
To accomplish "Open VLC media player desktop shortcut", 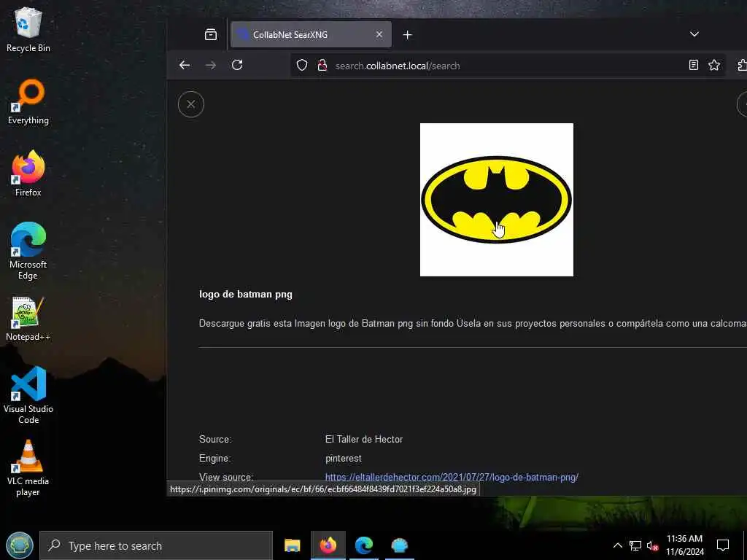I will tap(28, 468).
